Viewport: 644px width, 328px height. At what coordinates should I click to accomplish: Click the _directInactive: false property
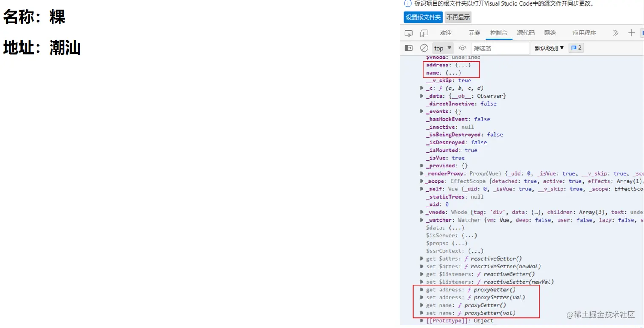click(x=461, y=104)
